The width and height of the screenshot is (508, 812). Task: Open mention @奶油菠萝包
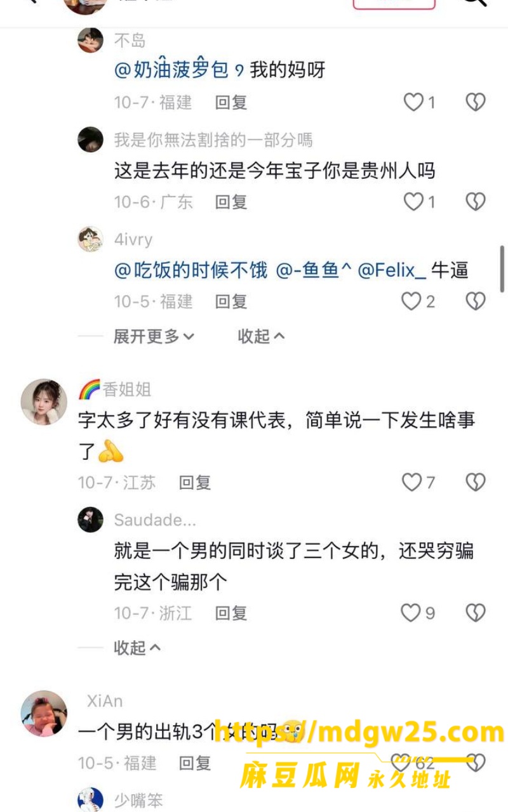[171, 69]
